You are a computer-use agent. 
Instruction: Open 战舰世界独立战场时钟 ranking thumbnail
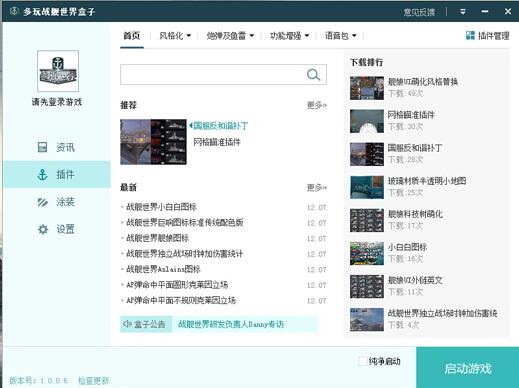[x=367, y=319]
